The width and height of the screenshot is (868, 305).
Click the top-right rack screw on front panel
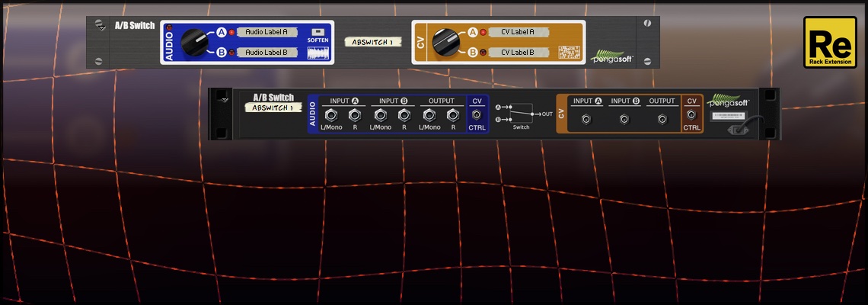648,24
